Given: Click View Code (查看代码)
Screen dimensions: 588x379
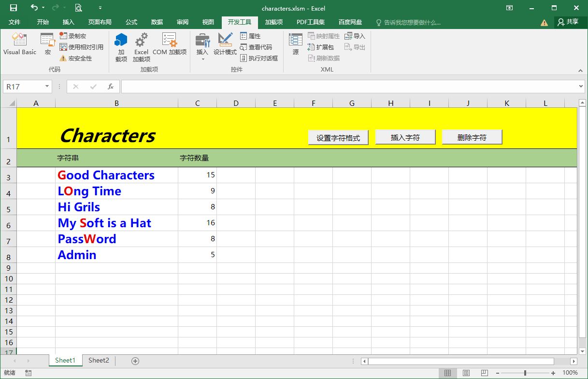Looking at the screenshot, I should pos(256,47).
